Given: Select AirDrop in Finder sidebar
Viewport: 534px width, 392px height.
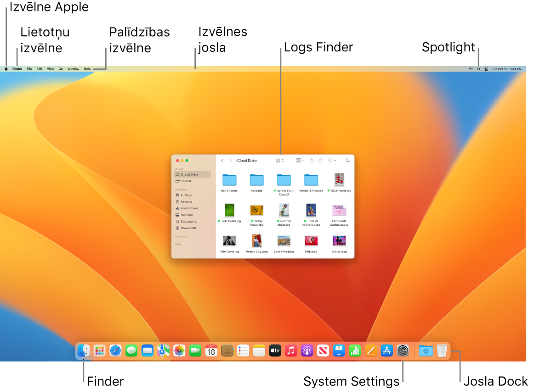Looking at the screenshot, I should point(192,196).
